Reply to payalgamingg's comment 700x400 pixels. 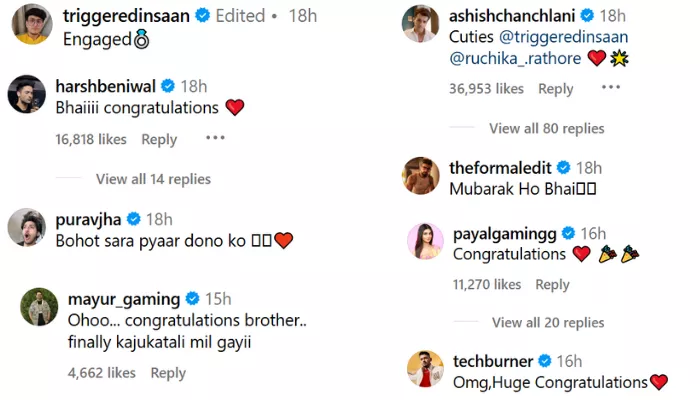tap(552, 284)
